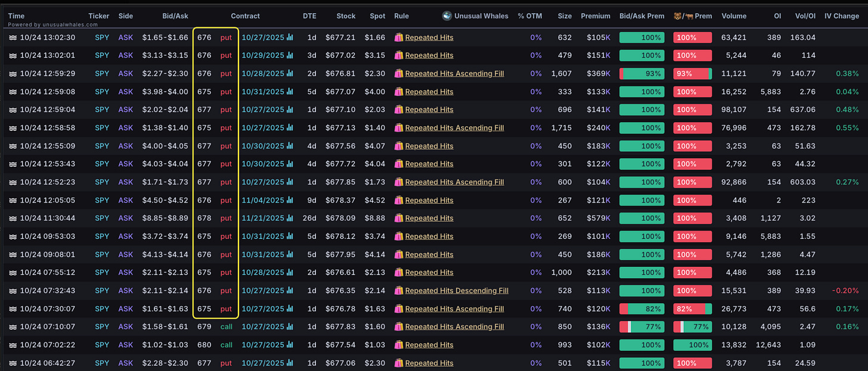Click the flow wave icon at 06:42:27
This screenshot has width=868, height=371.
[x=12, y=363]
